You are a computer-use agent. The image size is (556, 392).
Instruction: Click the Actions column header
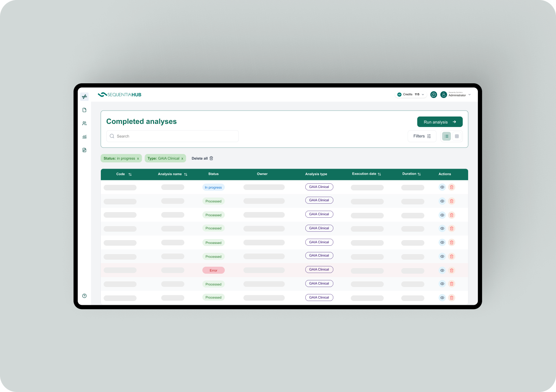click(x=445, y=174)
